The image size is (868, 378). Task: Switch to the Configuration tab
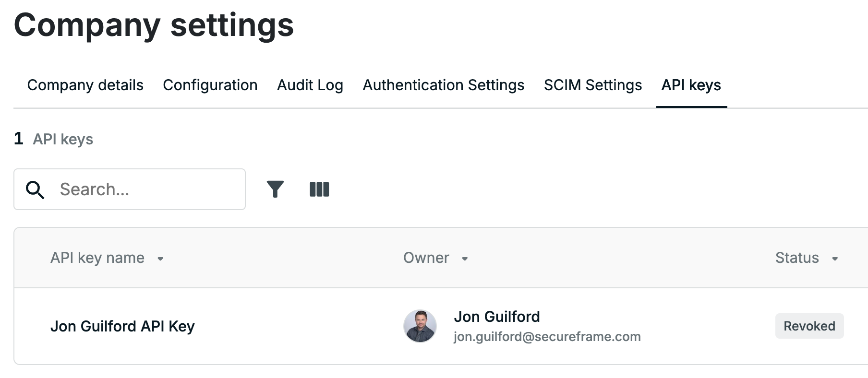(210, 85)
